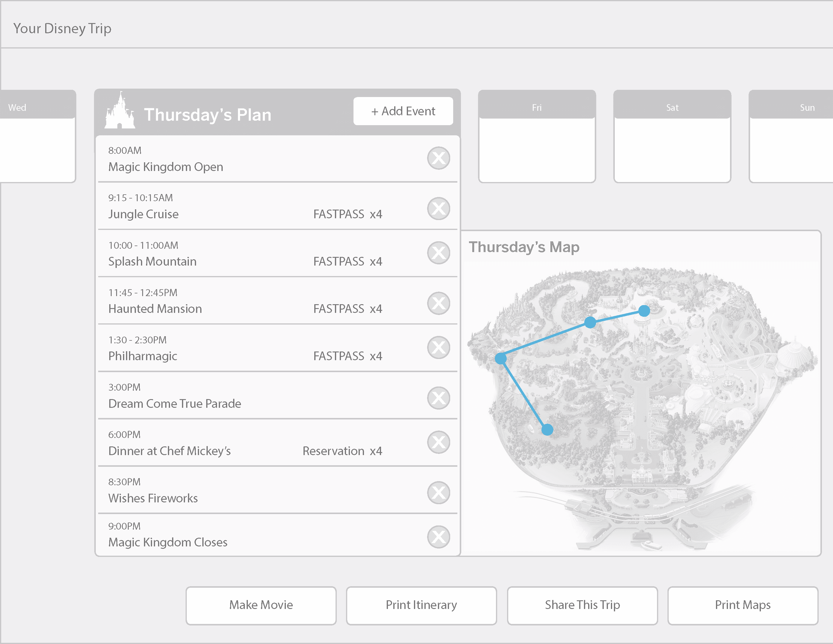Click the lowest blue route marker on the map
Viewport: 833px width, 644px height.
[547, 430]
